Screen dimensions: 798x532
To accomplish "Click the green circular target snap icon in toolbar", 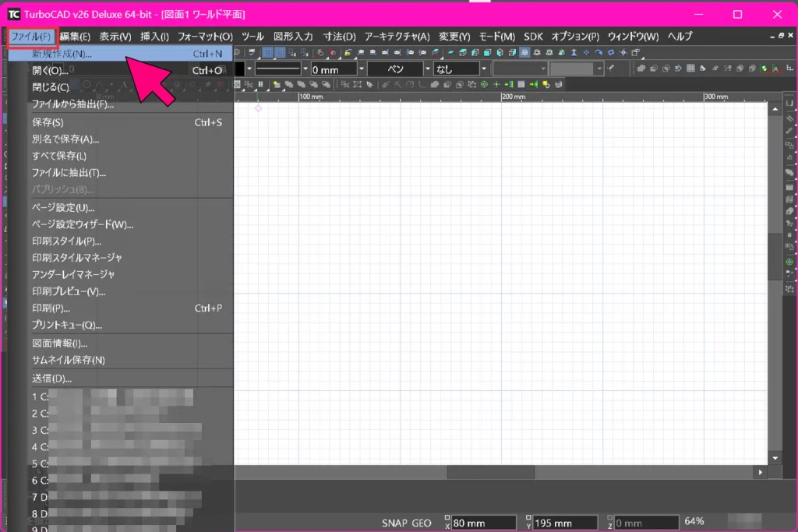I will coord(484,84).
